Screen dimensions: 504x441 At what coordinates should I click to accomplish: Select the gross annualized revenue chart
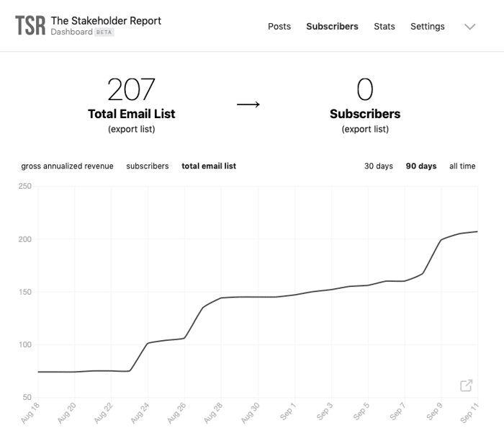67,166
